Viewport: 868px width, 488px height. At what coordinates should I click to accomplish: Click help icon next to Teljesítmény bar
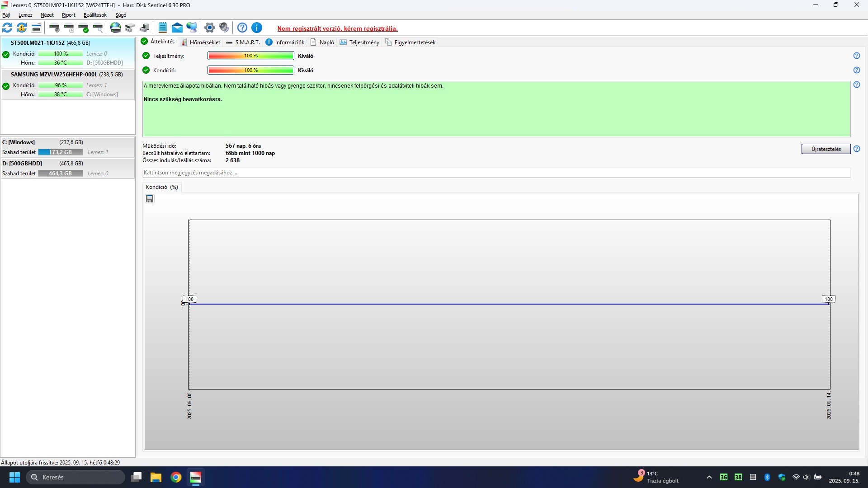pyautogui.click(x=857, y=56)
